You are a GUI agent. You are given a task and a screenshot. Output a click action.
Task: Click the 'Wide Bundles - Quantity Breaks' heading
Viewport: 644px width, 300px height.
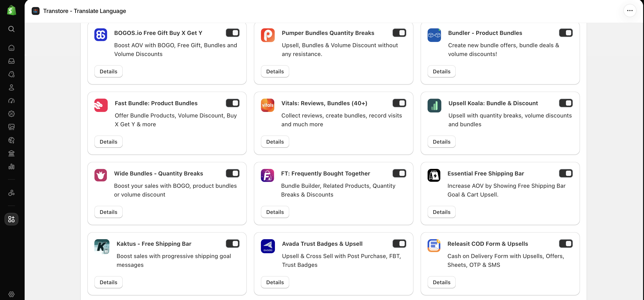point(159,173)
